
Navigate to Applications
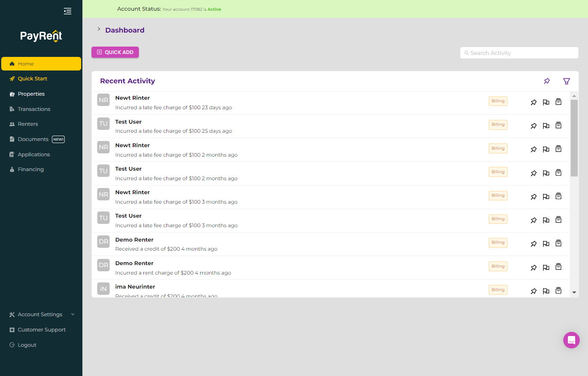point(34,155)
